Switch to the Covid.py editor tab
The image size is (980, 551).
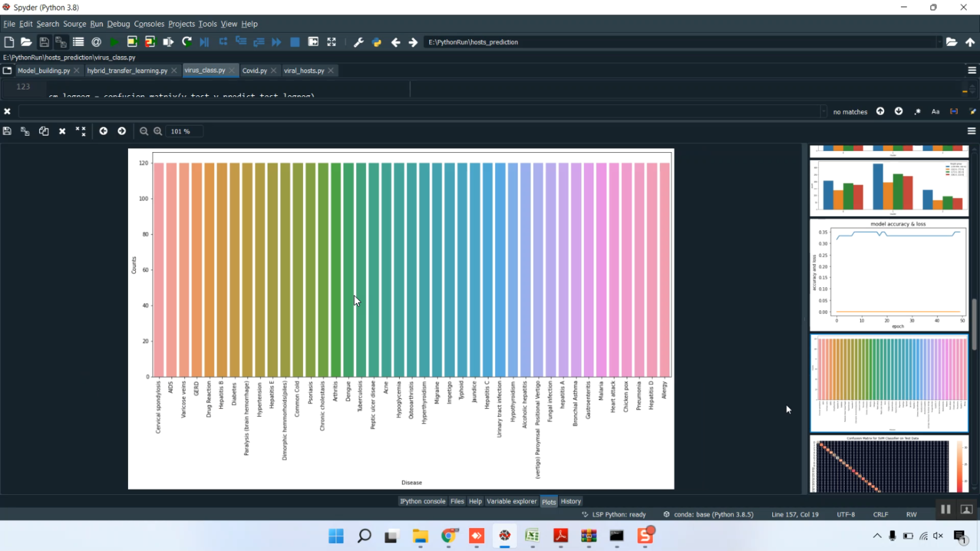click(x=254, y=71)
